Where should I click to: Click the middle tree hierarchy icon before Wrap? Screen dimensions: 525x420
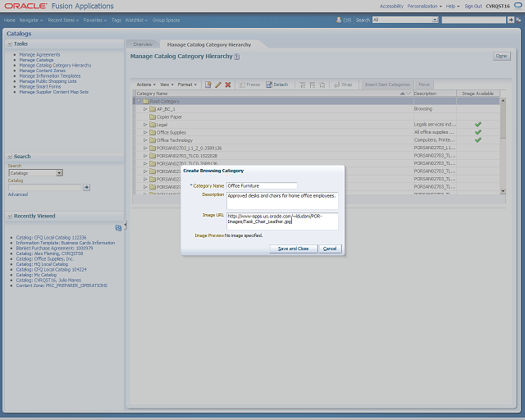312,85
